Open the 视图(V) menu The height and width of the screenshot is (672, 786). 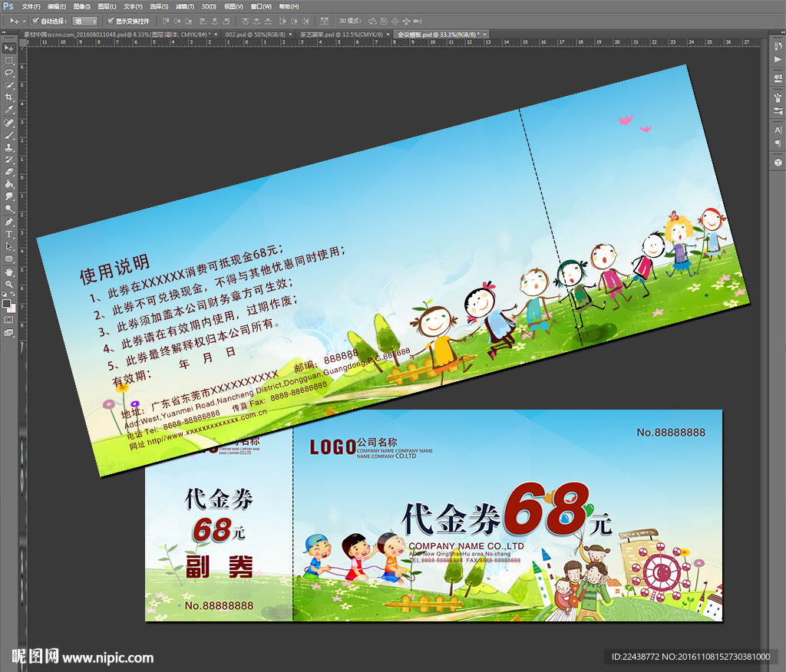click(233, 6)
